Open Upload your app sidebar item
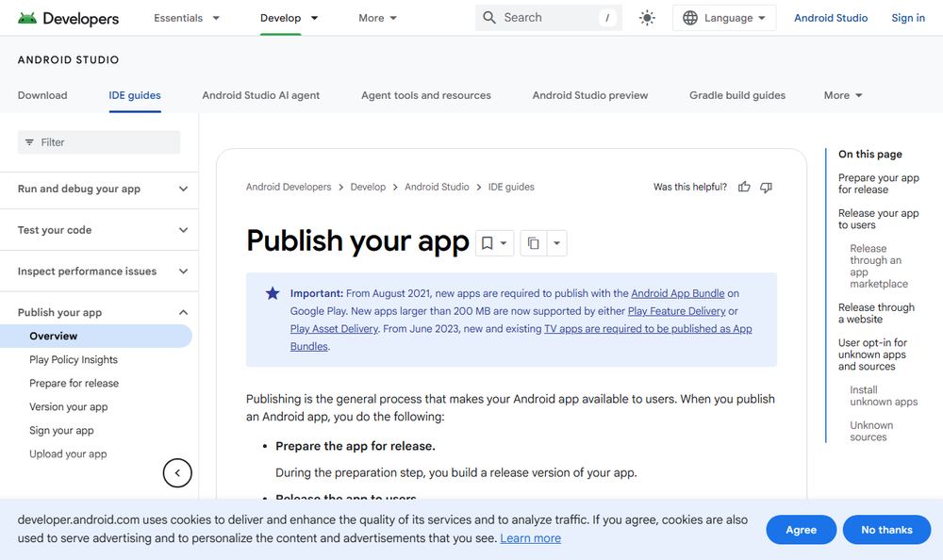Image resolution: width=943 pixels, height=560 pixels. click(68, 454)
